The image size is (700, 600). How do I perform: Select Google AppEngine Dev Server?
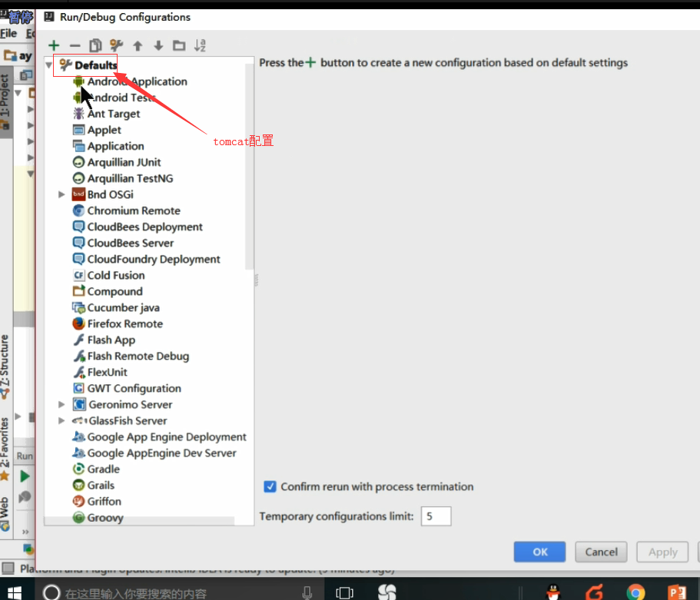pyautogui.click(x=161, y=452)
